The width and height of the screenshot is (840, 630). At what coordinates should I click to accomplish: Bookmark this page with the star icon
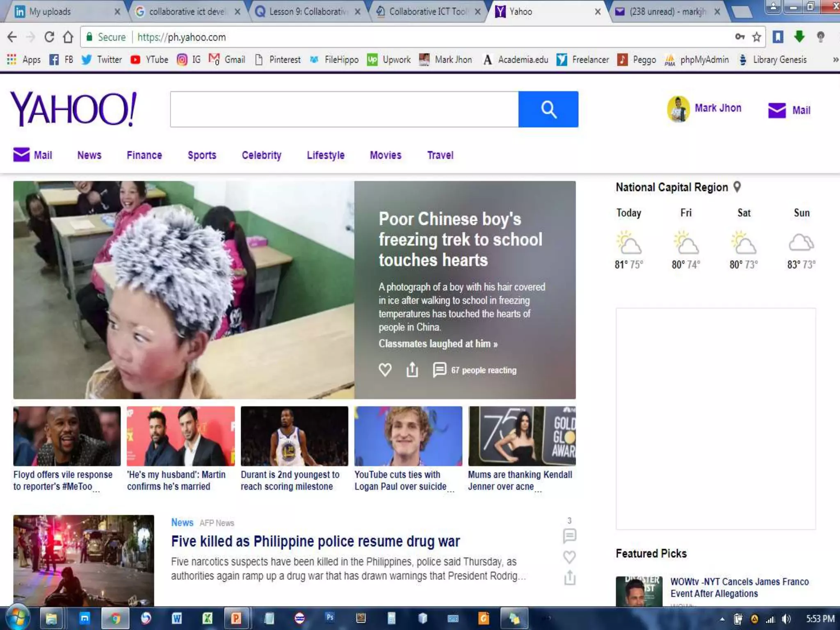point(756,37)
